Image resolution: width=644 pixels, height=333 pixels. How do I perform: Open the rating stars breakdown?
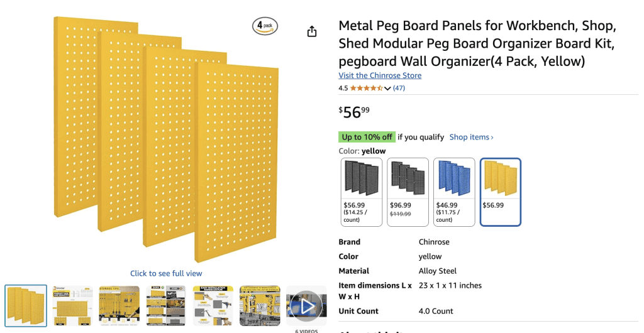point(367,88)
